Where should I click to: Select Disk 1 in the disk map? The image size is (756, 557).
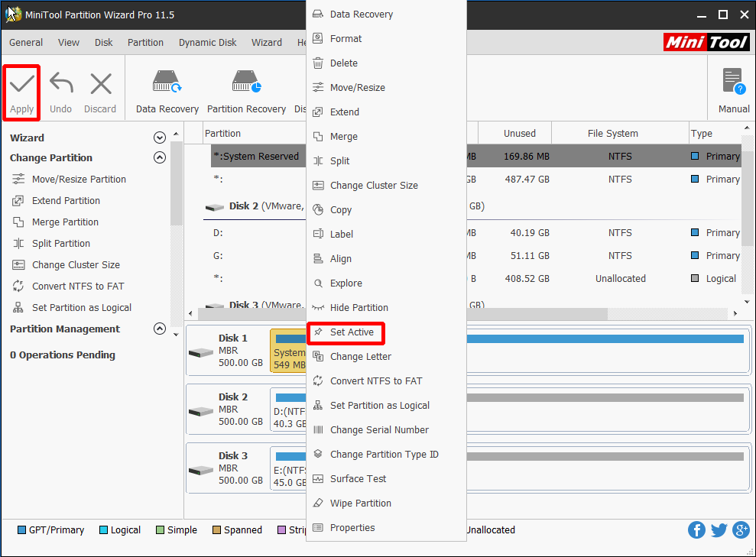tap(226, 350)
